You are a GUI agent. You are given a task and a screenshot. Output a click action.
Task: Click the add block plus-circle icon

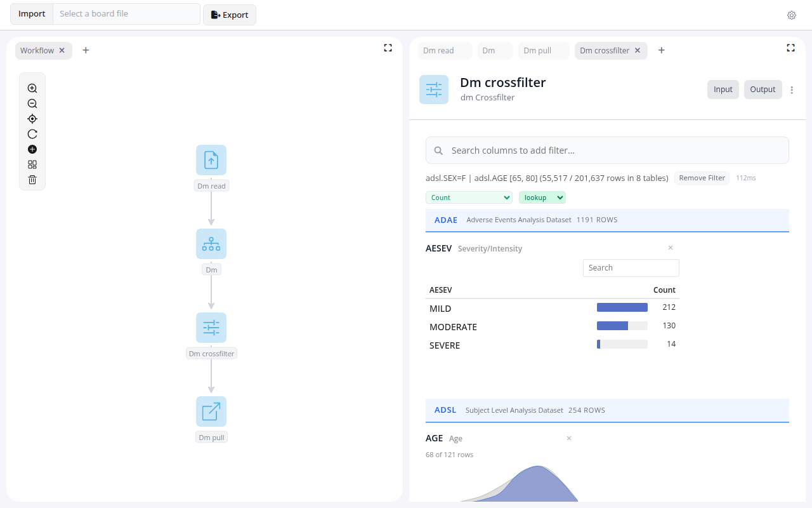(x=32, y=149)
